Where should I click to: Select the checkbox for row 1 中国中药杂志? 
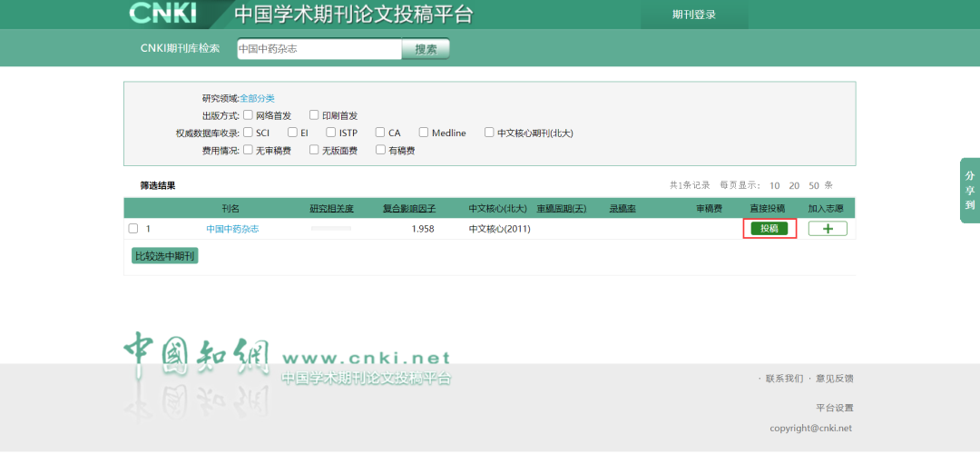133,228
